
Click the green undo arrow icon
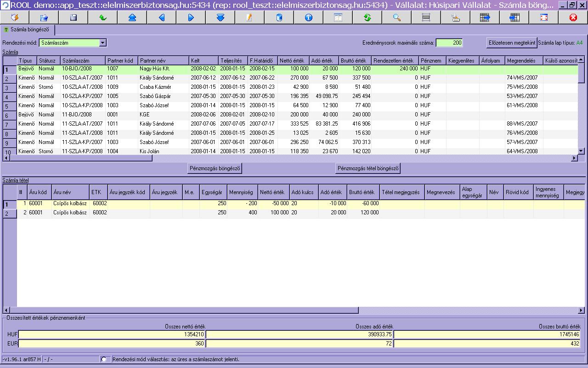(103, 17)
